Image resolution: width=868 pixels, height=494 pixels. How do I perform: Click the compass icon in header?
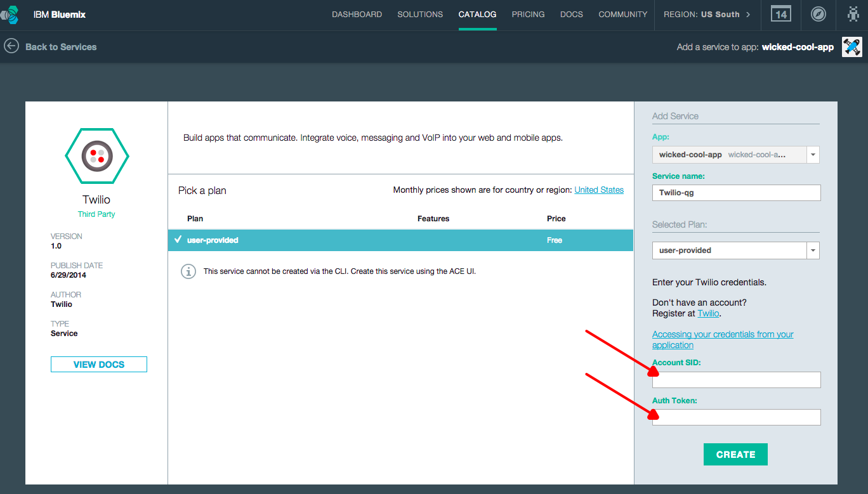[819, 14]
